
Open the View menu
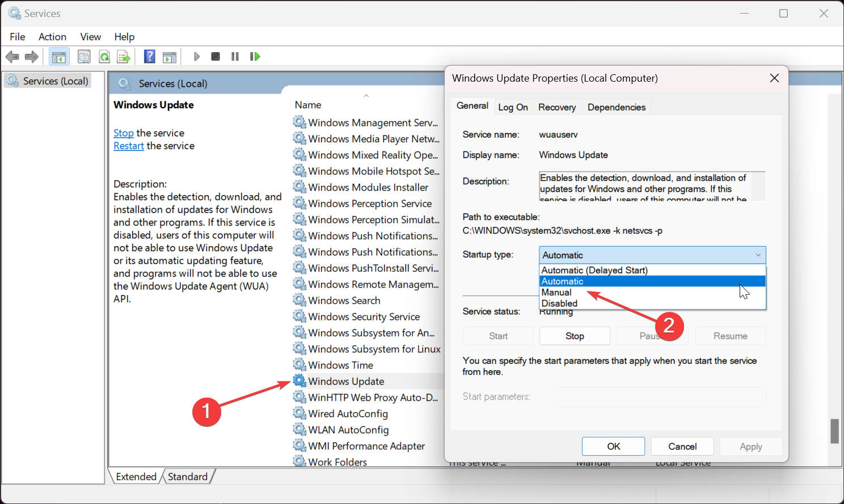coord(91,37)
